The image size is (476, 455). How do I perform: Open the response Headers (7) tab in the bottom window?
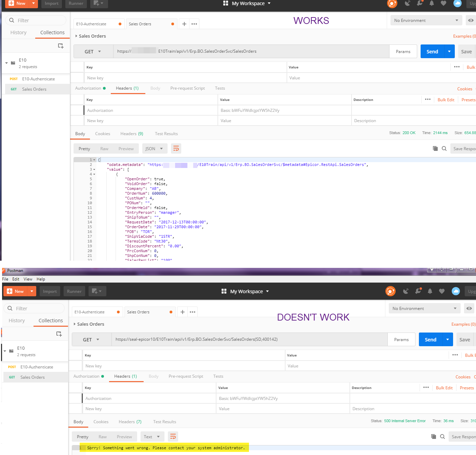tap(130, 422)
